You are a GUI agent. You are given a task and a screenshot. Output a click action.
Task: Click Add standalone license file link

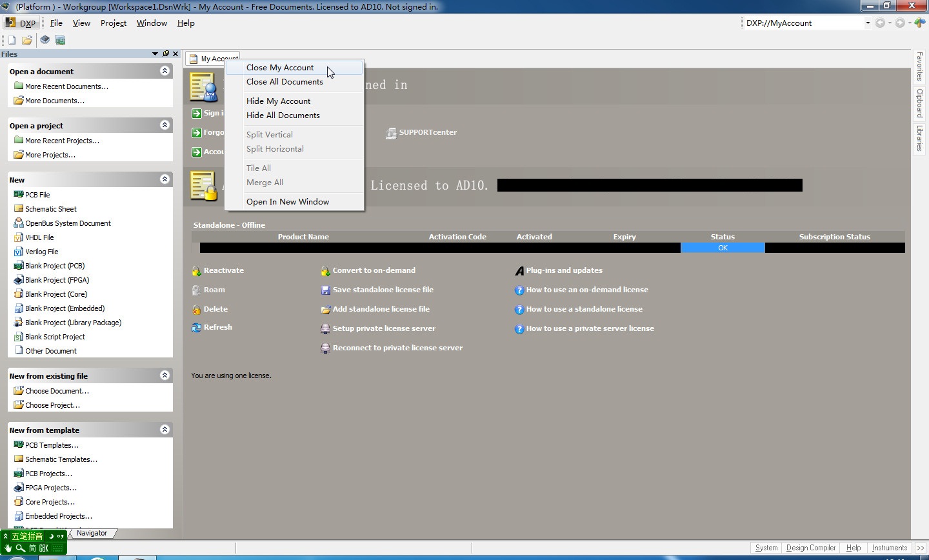(x=381, y=309)
